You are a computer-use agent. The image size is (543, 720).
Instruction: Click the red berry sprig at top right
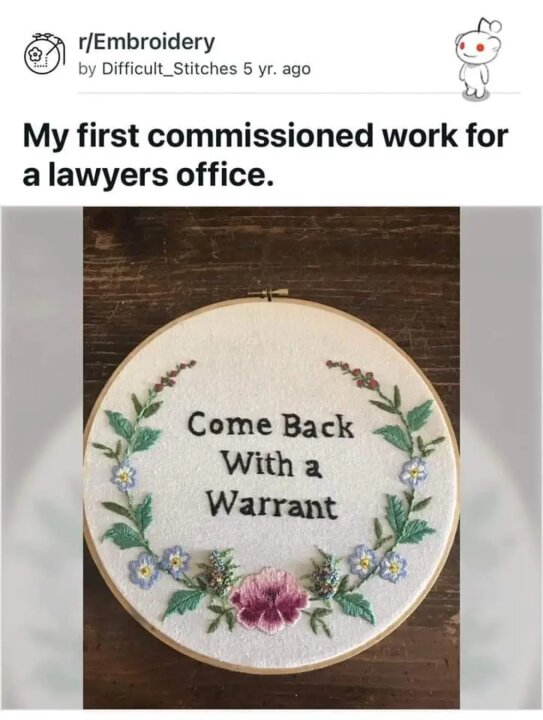[354, 374]
